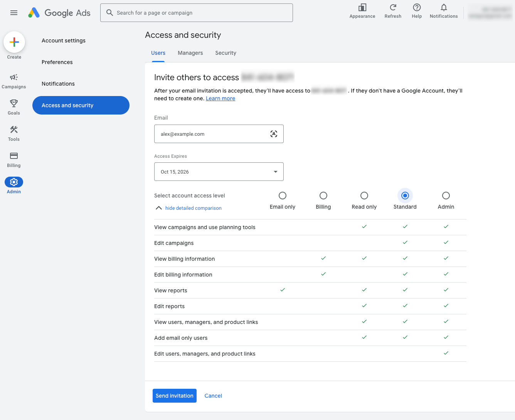Click the Send invitation button
The image size is (515, 420).
[x=175, y=396]
